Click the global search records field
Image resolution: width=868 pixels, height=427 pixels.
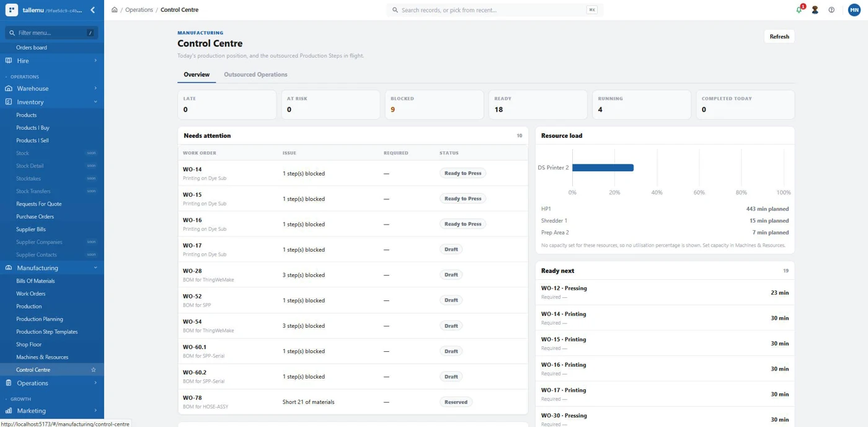(495, 10)
